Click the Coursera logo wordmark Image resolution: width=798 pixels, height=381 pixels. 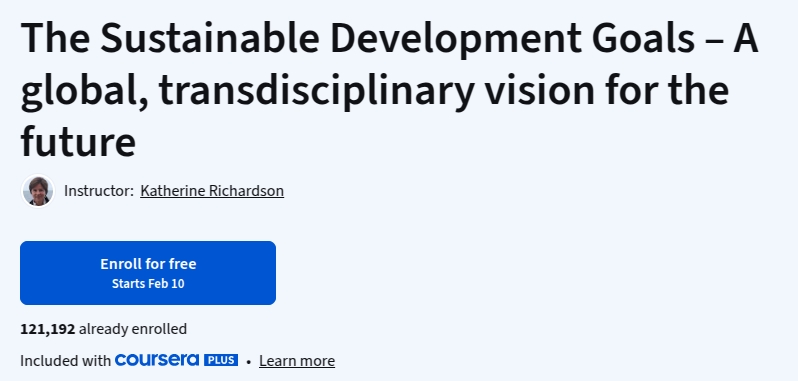(157, 360)
